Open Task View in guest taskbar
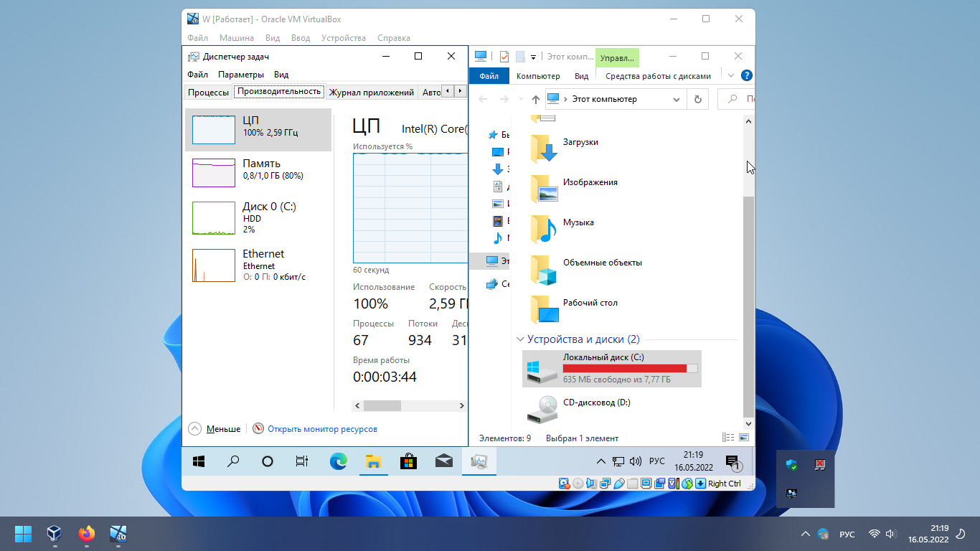The height and width of the screenshot is (551, 980). 302,461
